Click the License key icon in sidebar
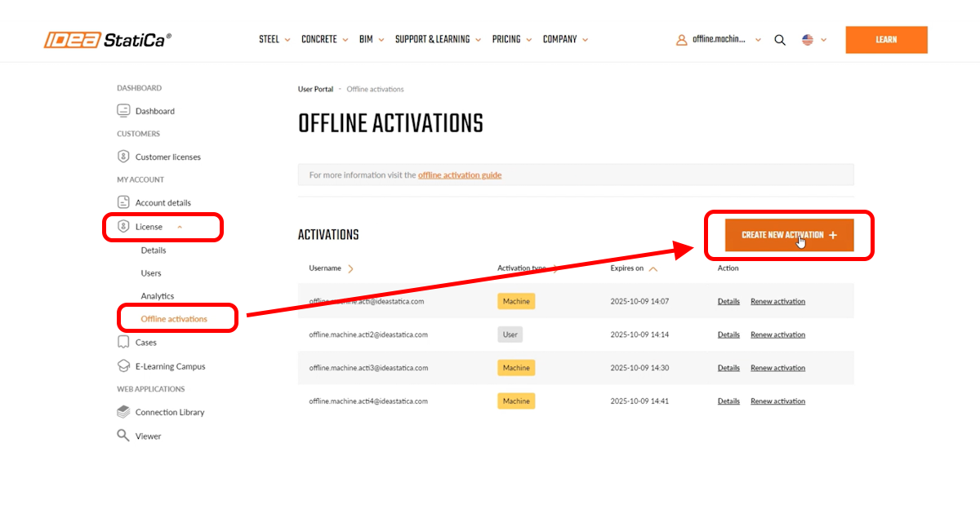This screenshot has height=514, width=980. [122, 226]
